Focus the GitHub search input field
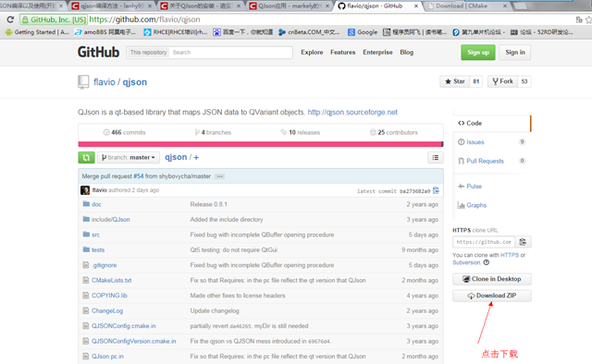Viewport: 592px width, 364px height. click(x=230, y=53)
